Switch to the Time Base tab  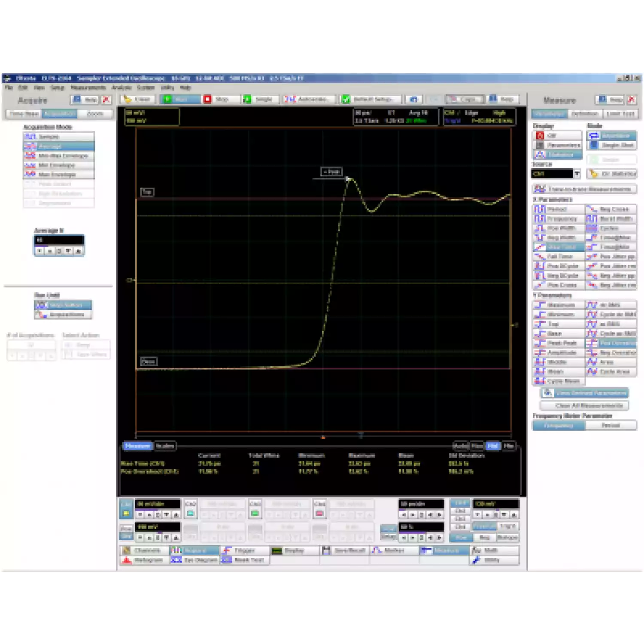[24, 114]
